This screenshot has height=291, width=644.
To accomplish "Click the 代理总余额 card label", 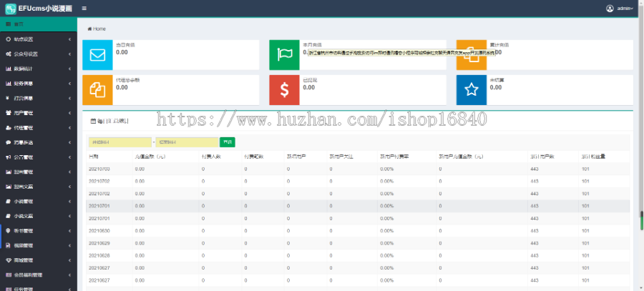I will pos(128,80).
